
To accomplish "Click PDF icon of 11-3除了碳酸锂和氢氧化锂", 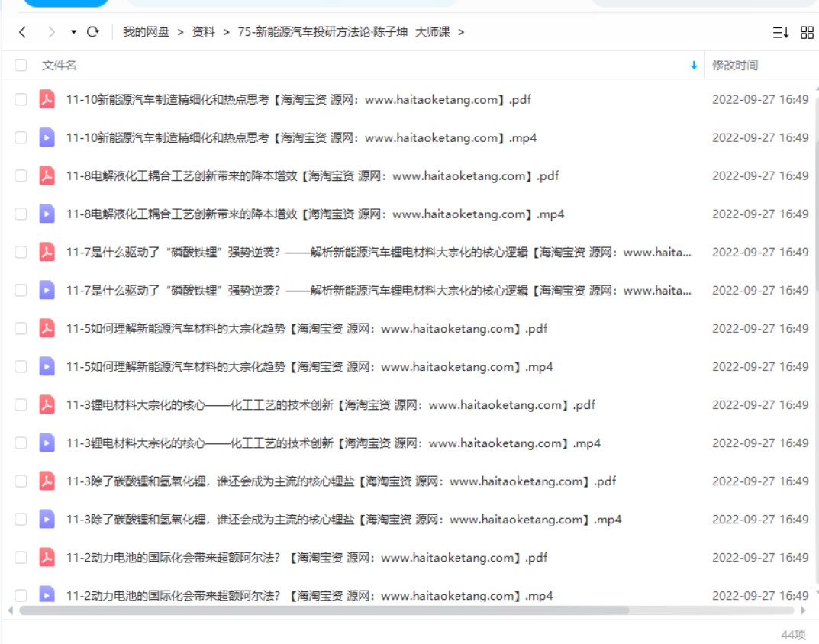I will (47, 481).
